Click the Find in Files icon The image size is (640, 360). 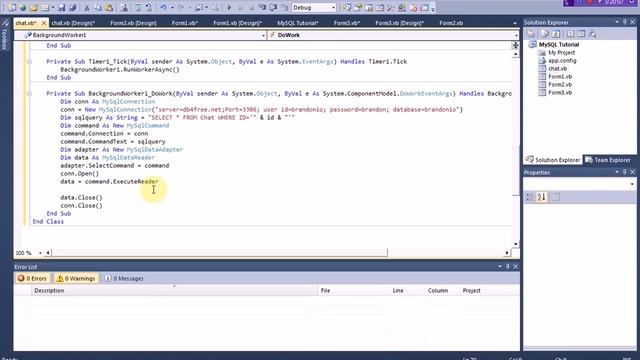124,8
